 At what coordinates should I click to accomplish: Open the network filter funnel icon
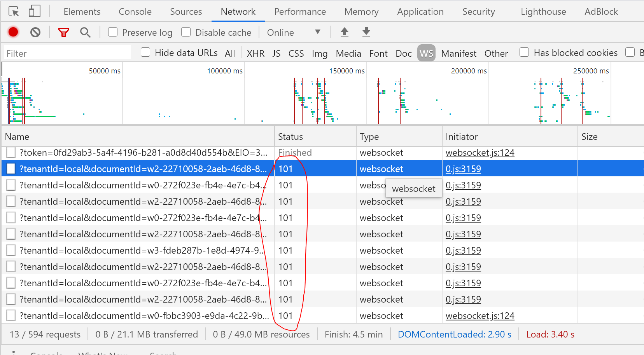pos(63,32)
